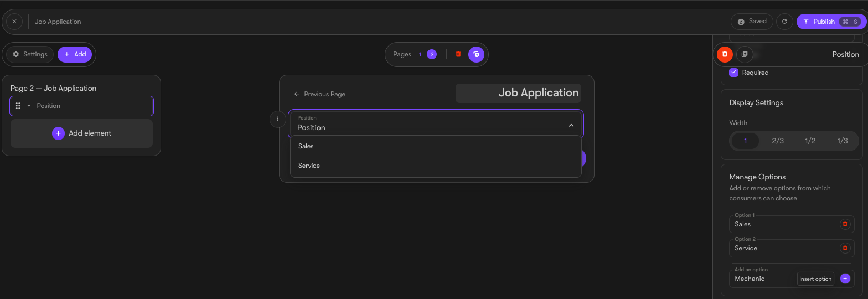Delete the current page via trash icon
868x299 pixels.
[x=458, y=54]
